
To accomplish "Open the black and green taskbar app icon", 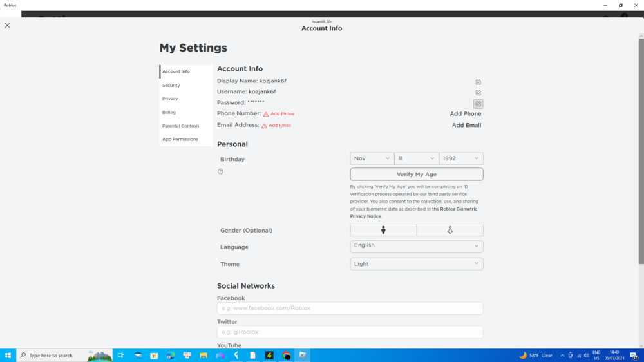I will click(x=269, y=356).
